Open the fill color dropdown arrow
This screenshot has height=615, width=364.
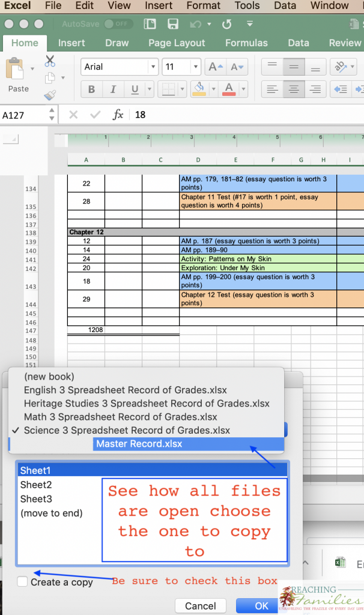[213, 89]
